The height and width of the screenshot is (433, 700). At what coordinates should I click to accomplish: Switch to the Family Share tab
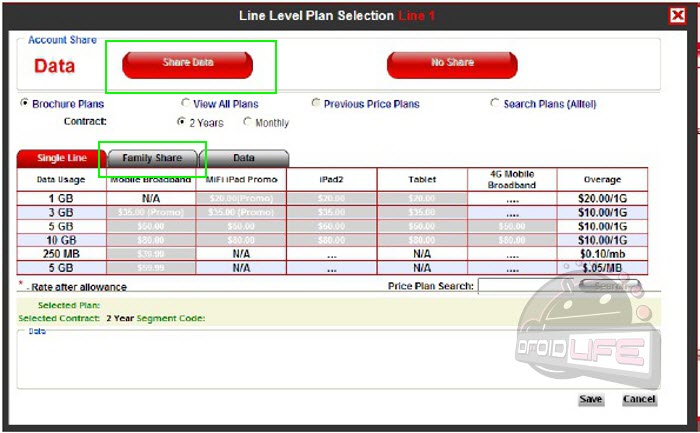pos(152,158)
